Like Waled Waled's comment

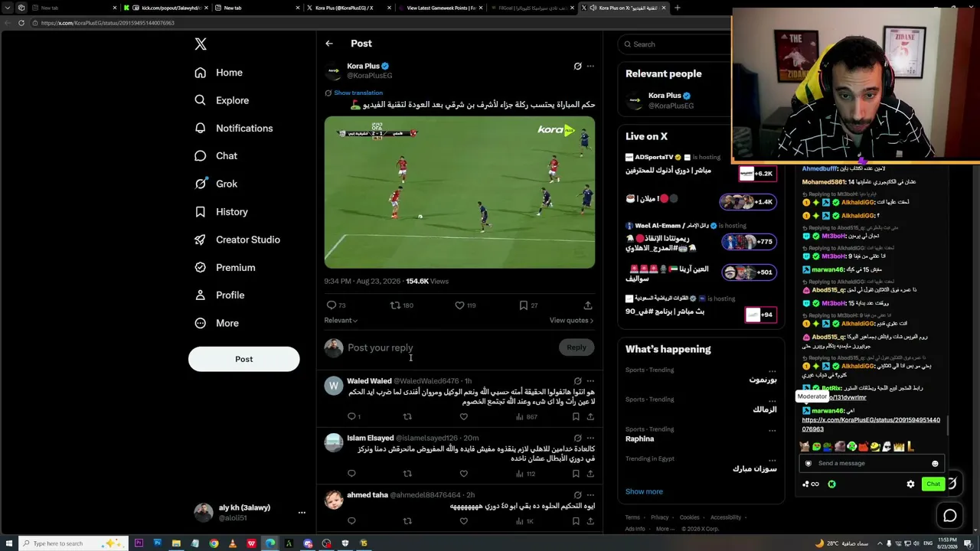coord(463,417)
